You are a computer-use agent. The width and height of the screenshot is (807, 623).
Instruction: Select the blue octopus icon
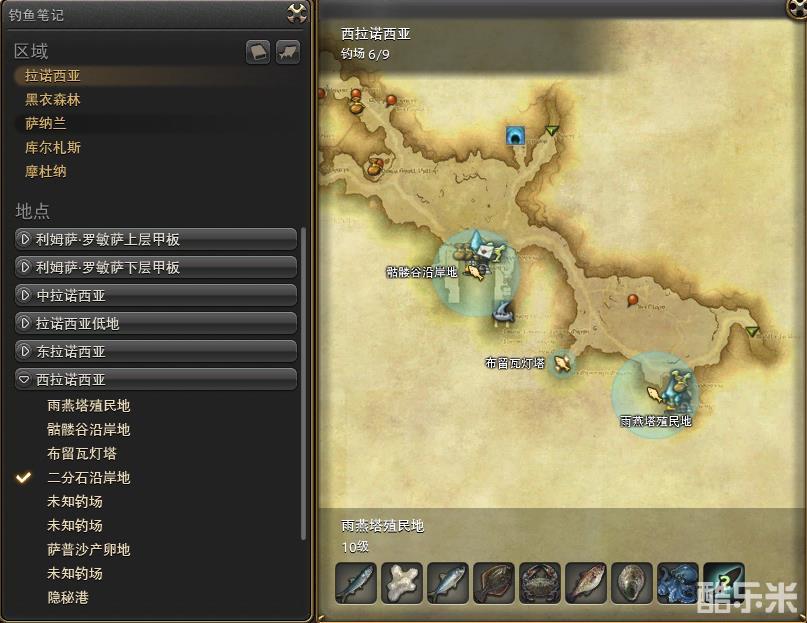click(x=677, y=583)
